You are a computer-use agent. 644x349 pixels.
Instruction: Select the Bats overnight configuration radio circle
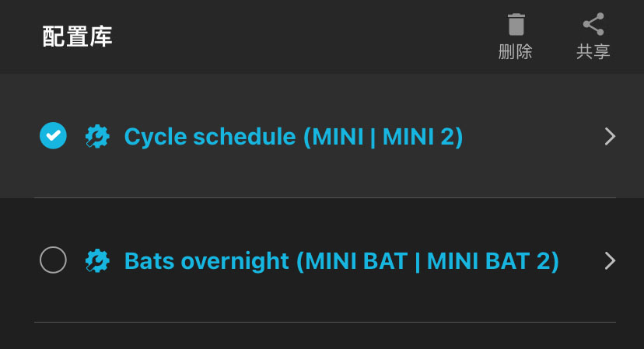tap(53, 260)
